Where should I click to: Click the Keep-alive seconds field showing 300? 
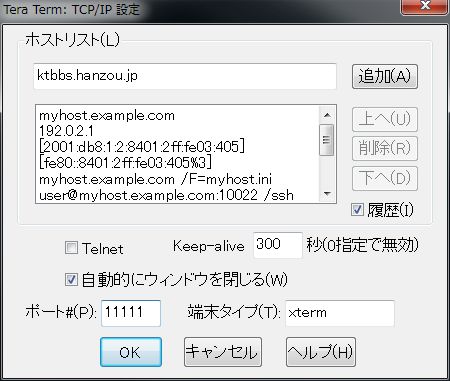click(278, 245)
